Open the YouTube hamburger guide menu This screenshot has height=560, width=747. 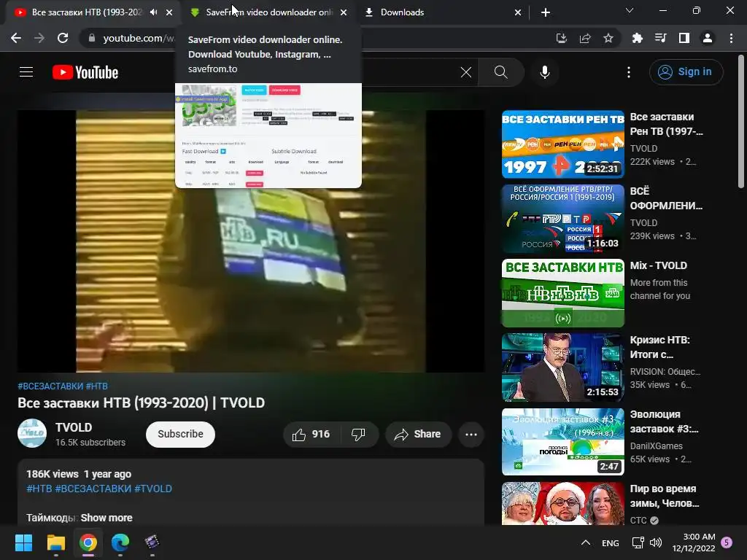(x=26, y=72)
